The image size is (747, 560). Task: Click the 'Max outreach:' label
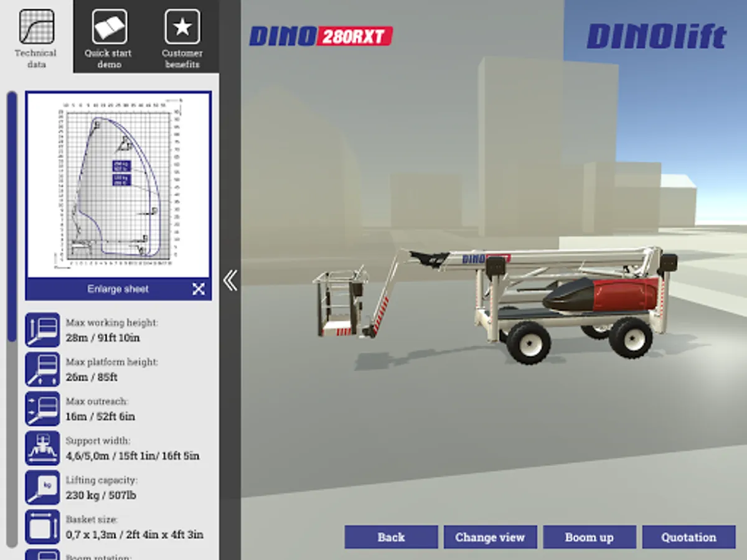(96, 401)
